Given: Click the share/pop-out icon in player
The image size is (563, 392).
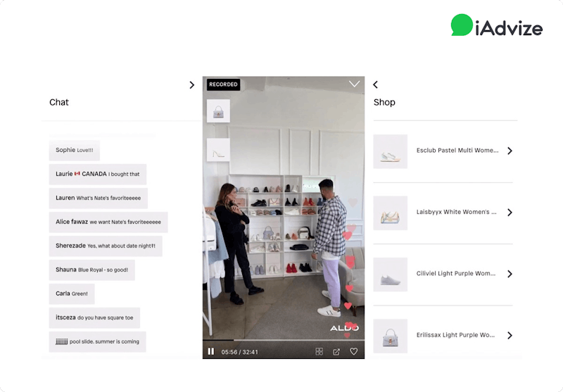Looking at the screenshot, I should (x=336, y=352).
